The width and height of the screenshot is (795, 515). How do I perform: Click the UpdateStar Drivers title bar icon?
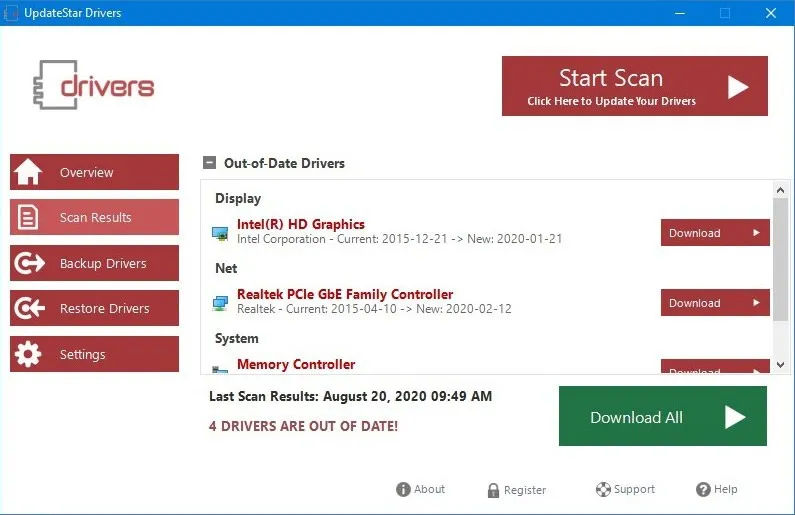coord(11,13)
